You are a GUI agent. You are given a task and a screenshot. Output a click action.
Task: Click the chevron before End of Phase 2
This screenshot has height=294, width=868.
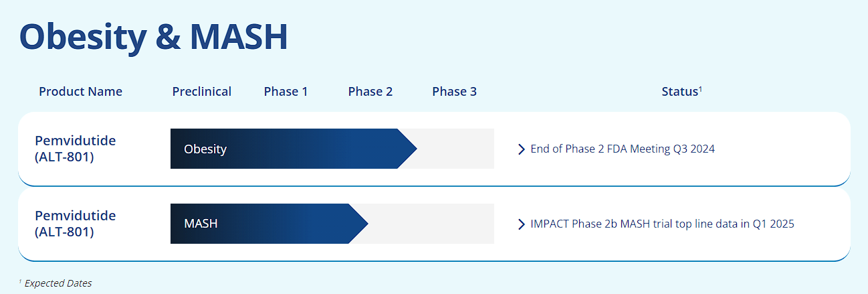click(522, 149)
